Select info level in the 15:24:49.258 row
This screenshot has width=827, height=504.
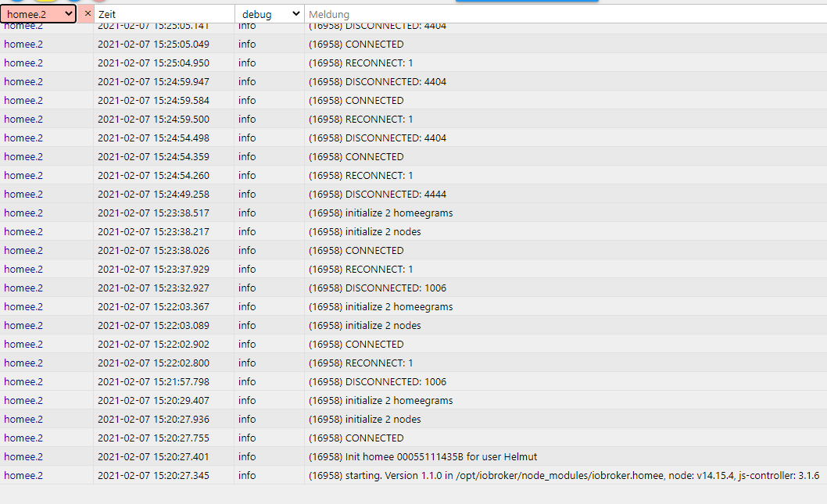point(247,194)
